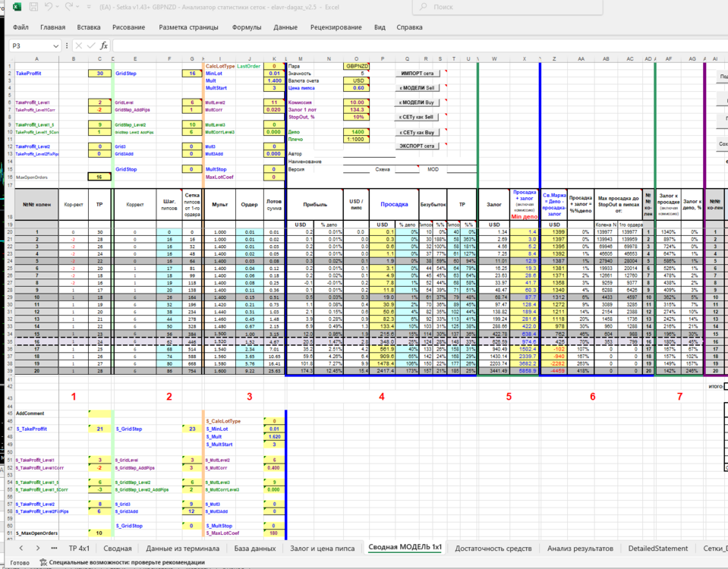Switch to the Вставка ribbon tab
This screenshot has width=728, height=569.
(x=88, y=27)
